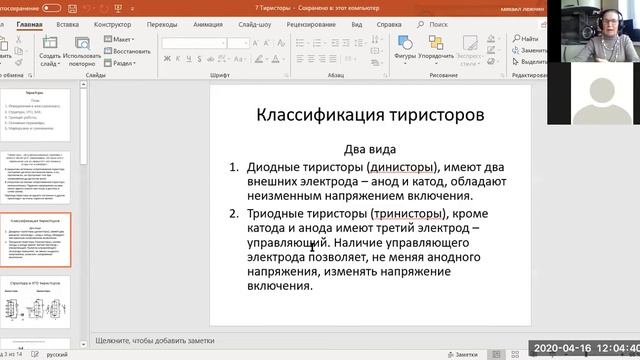Increase list indent level icon
The width and height of the screenshot is (640, 360).
click(346, 43)
